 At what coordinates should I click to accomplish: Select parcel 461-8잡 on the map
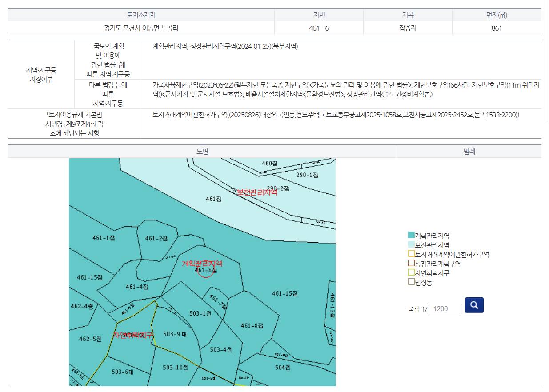click(x=252, y=326)
